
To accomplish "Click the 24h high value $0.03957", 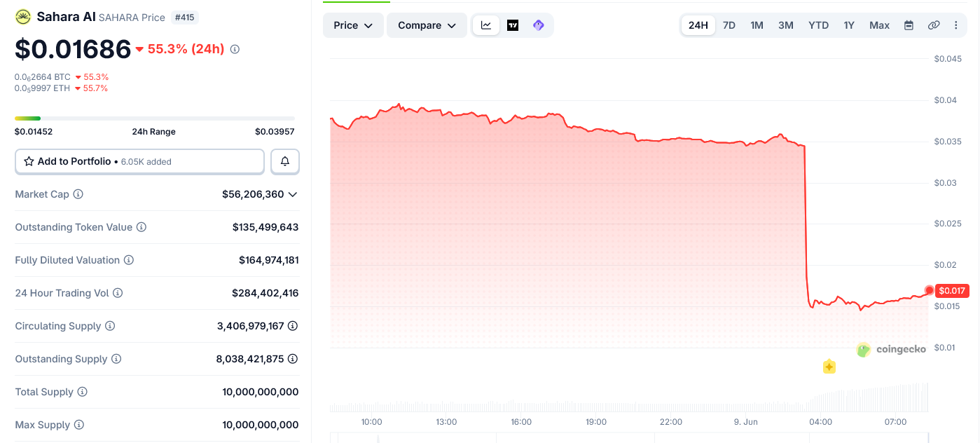I will tap(275, 132).
